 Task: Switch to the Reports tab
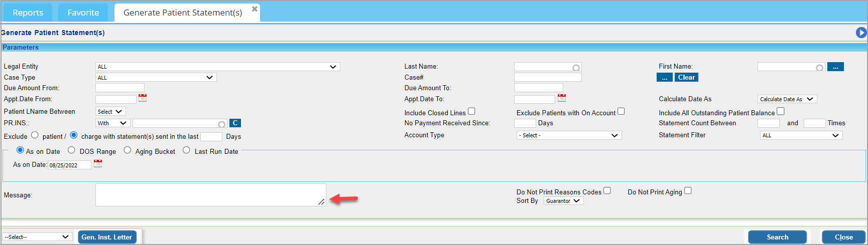[28, 13]
